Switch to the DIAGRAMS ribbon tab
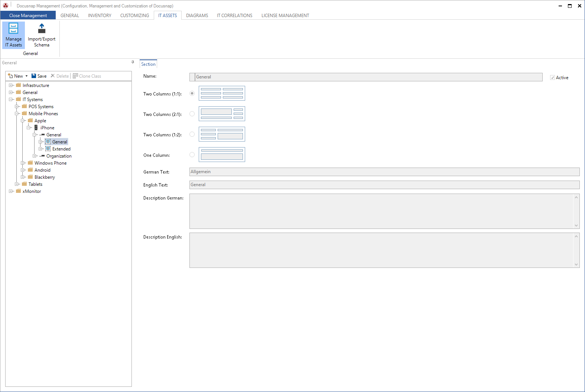 pos(197,15)
